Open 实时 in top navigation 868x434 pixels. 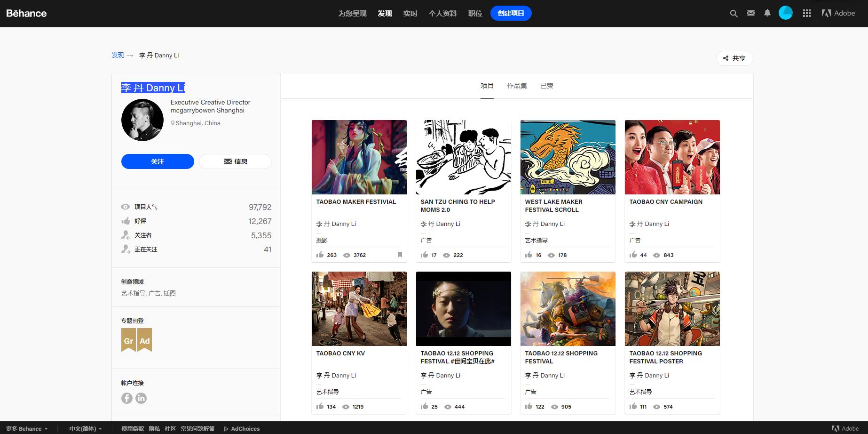tap(410, 13)
